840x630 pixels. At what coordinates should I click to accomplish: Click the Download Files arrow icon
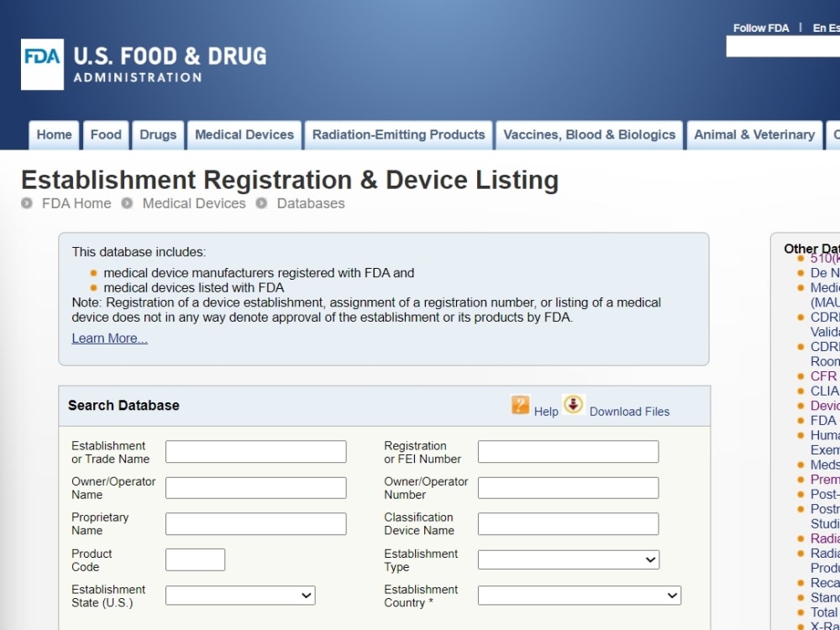click(x=573, y=406)
